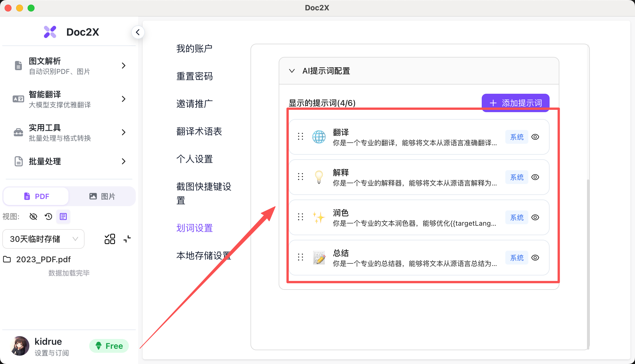Click the collapse arrows icon
This screenshot has width=635, height=364.
tap(127, 239)
